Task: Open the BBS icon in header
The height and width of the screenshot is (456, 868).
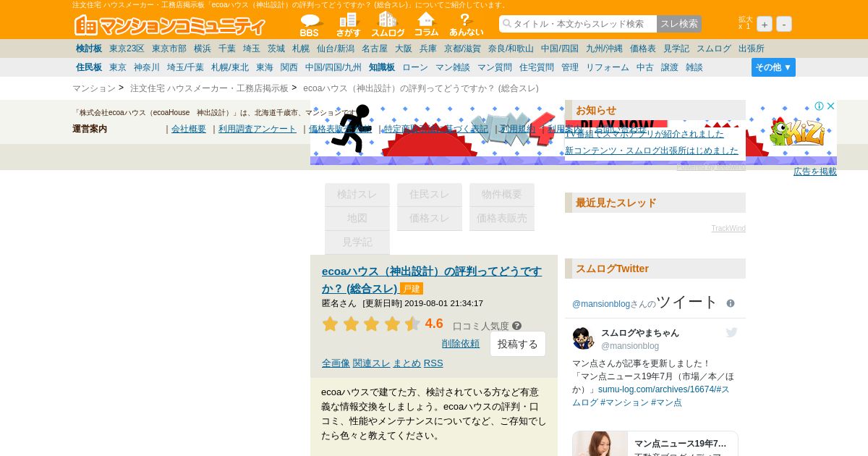Action: 310,25
